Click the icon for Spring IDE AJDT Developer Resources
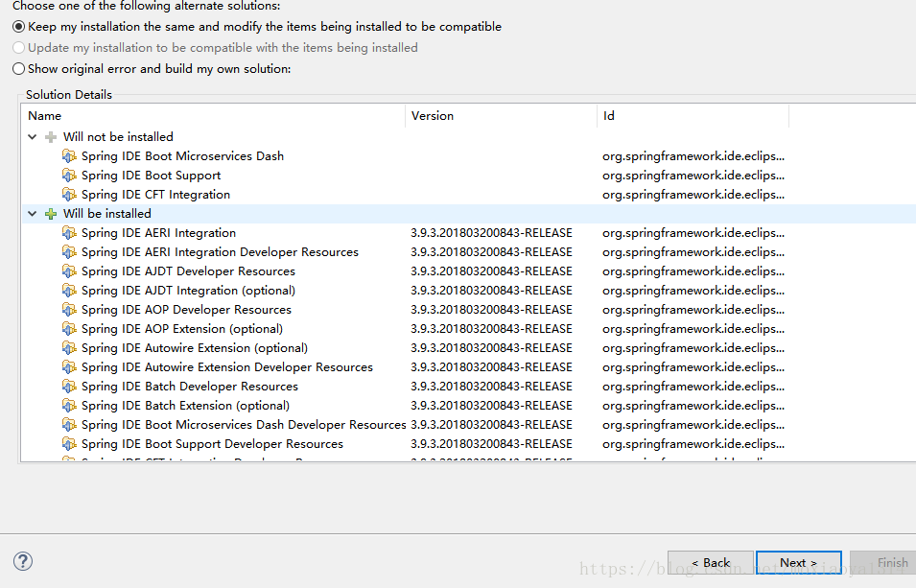Viewport: 916px width, 588px height. pos(69,271)
